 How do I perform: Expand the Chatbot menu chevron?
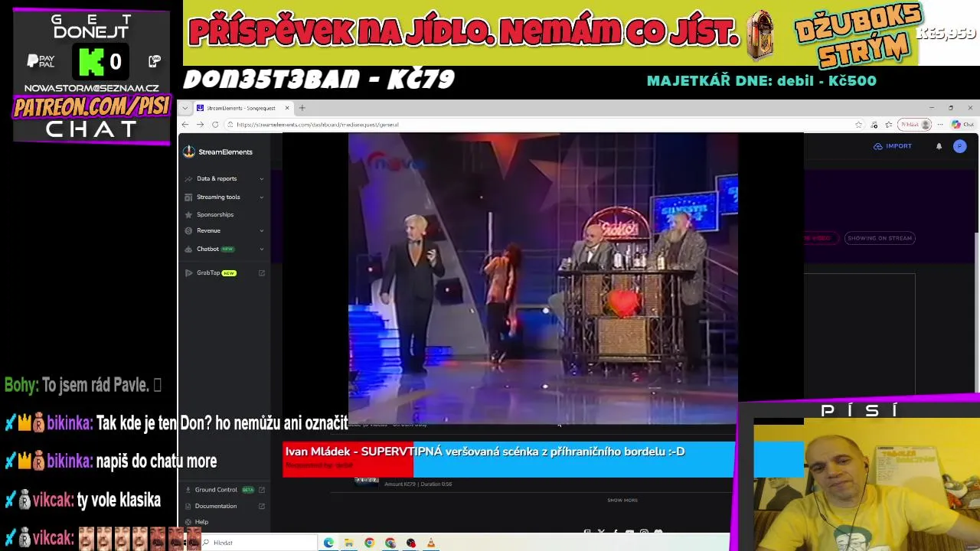261,249
